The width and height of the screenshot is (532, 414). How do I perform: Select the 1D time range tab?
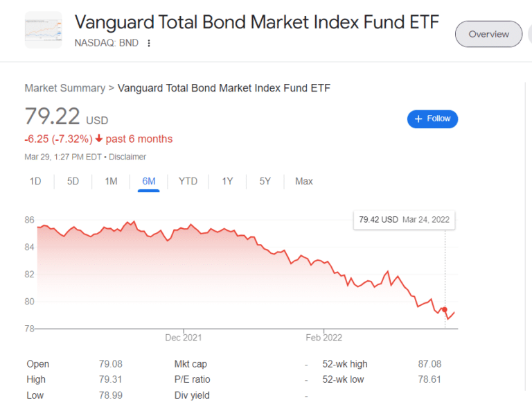[x=35, y=182]
